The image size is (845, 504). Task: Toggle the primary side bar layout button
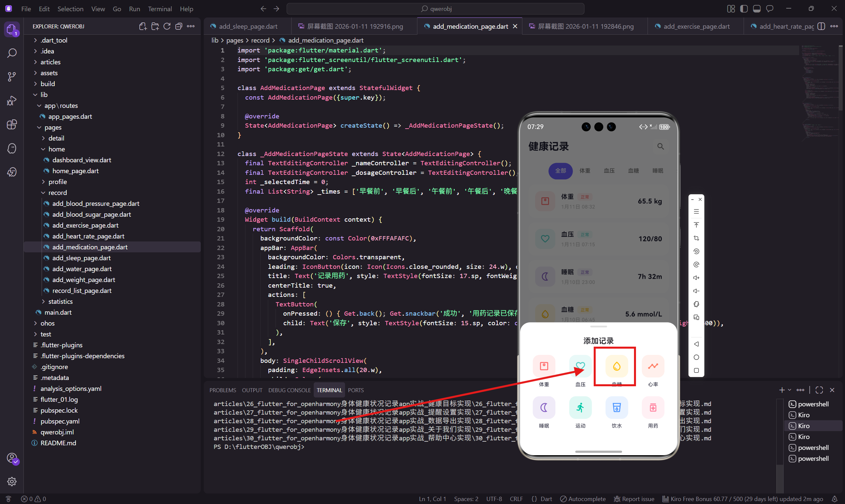tap(744, 9)
